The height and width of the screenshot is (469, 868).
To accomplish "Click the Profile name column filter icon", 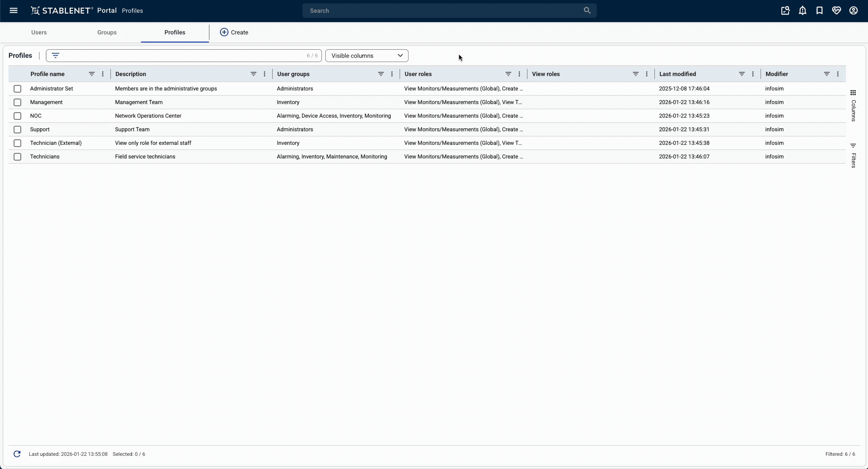I will [91, 74].
